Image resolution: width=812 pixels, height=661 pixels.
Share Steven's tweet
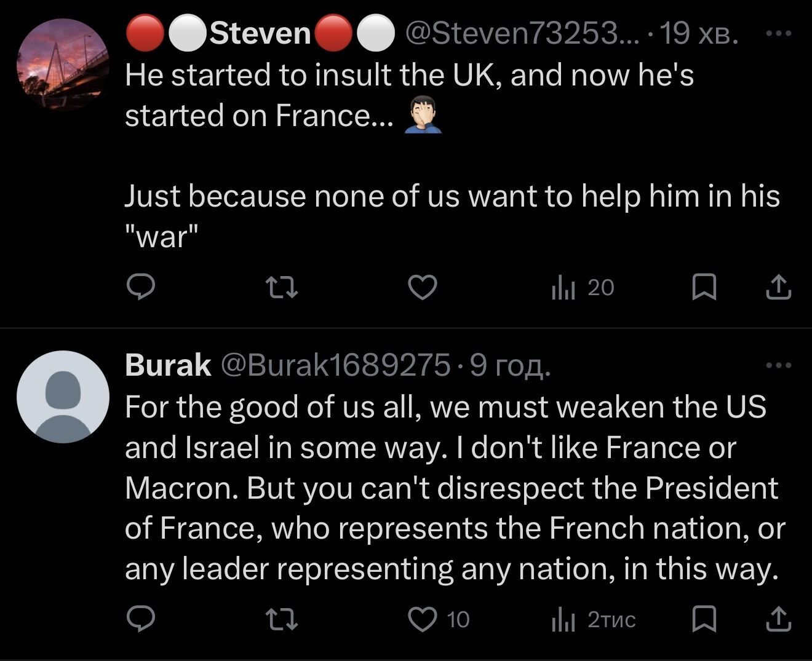click(x=778, y=287)
